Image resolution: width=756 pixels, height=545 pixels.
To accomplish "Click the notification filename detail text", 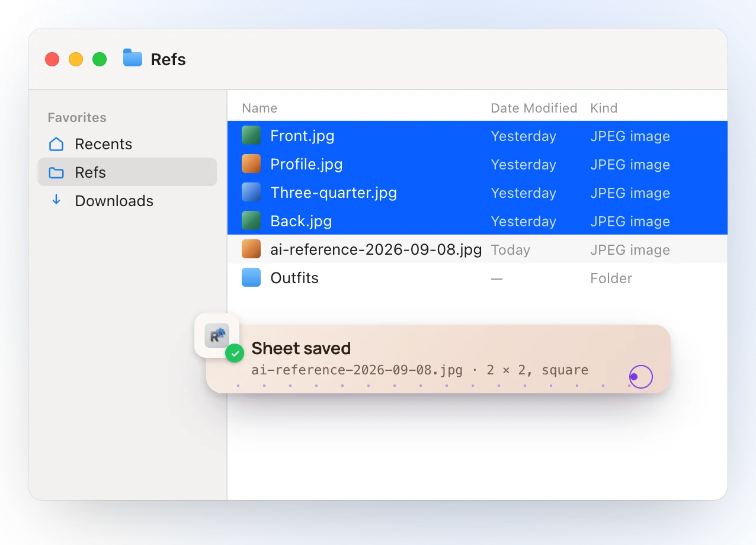I will click(x=419, y=370).
